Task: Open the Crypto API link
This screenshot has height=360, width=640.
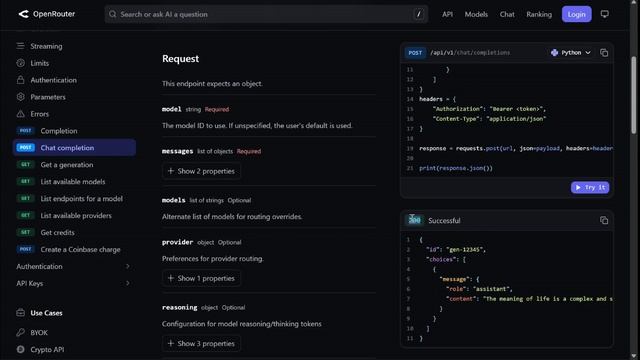Action: [47, 350]
